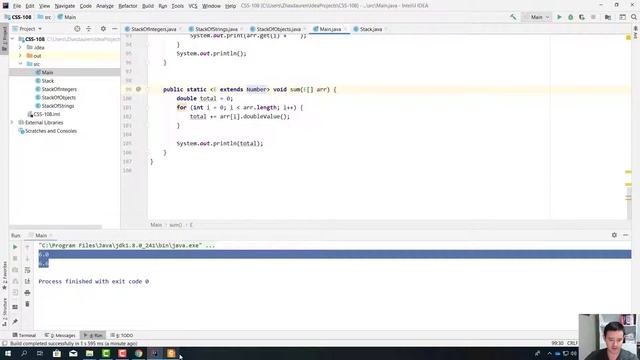Click the Stop icon in the Run panel
Screen dimensions: 640x360
click(15, 258)
